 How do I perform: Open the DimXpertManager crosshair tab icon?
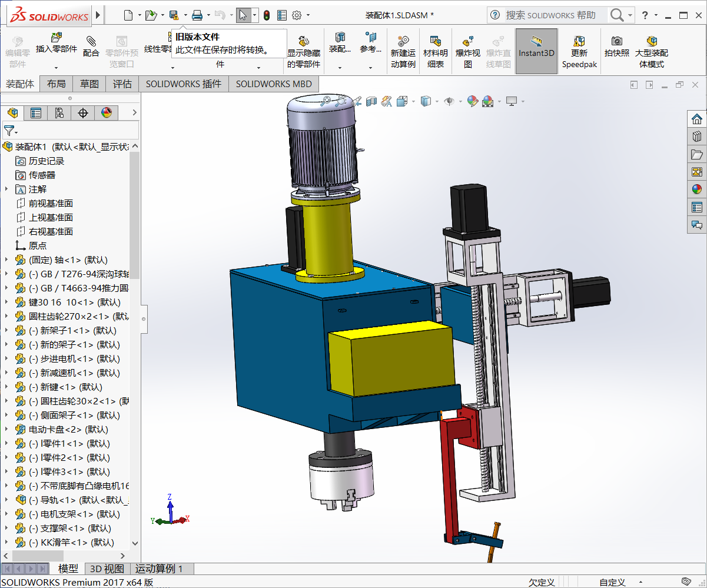point(83,113)
